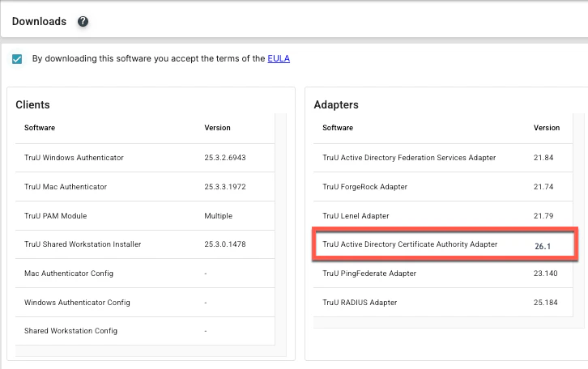Click version 26.1 cell
Viewport: 588px width, 369px height.
(x=543, y=246)
